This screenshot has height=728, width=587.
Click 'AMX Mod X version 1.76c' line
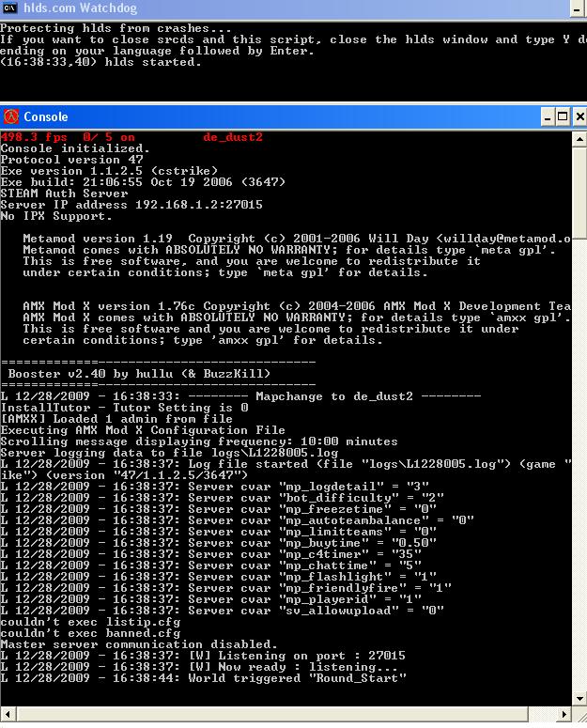click(x=297, y=306)
